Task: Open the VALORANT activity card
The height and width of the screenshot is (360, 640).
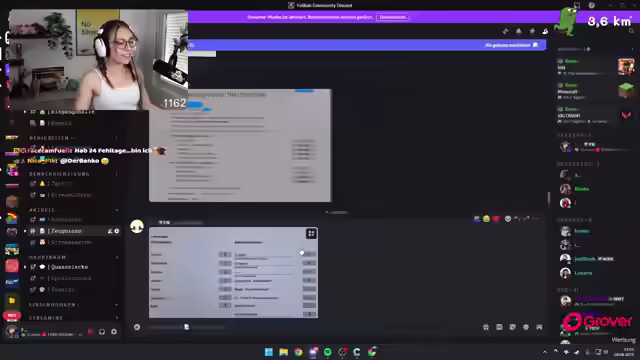Action: click(596, 114)
